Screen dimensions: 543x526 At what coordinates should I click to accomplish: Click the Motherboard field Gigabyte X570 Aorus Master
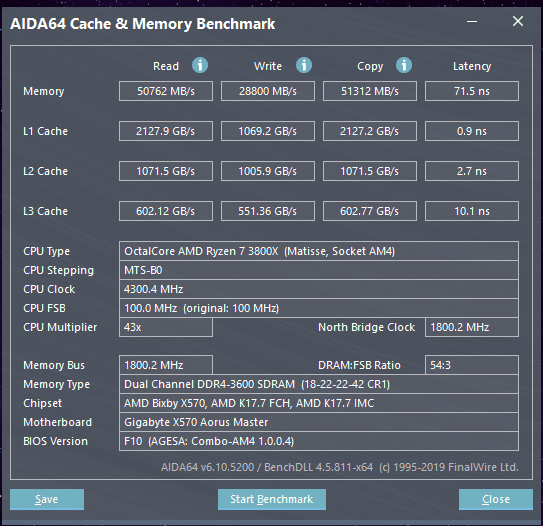tap(319, 422)
